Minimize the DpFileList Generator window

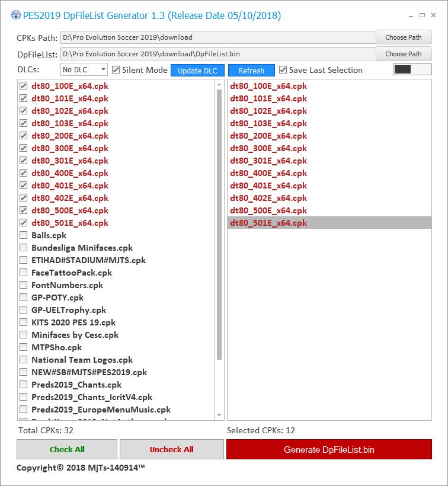pyautogui.click(x=411, y=15)
